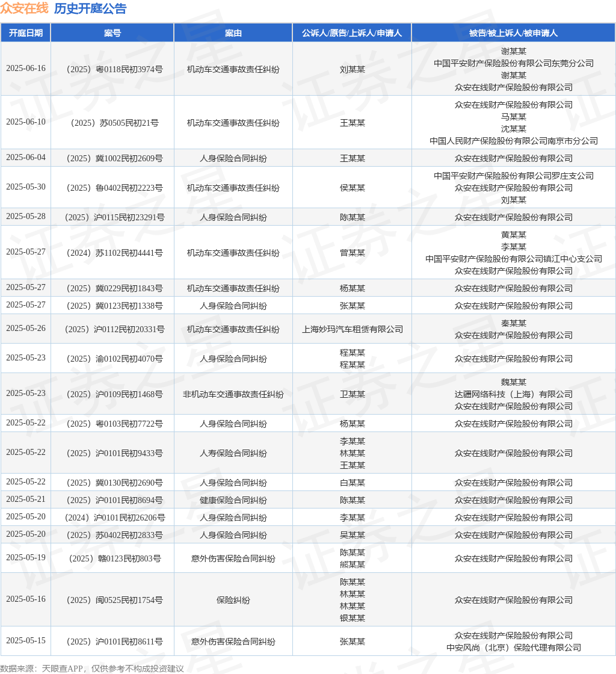The height and width of the screenshot is (674, 616).
Task: Click the 数据来源 footer note
Action: tap(92, 669)
